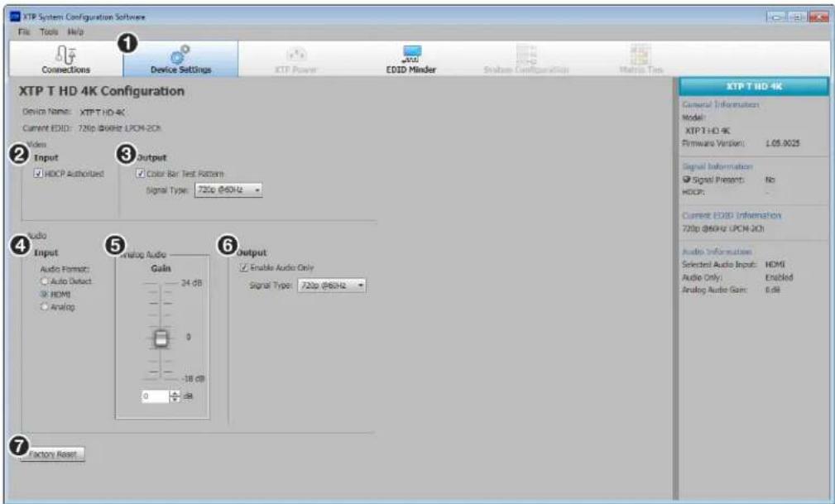
Task: Increase gain with the up stepper arrow
Action: (175, 393)
